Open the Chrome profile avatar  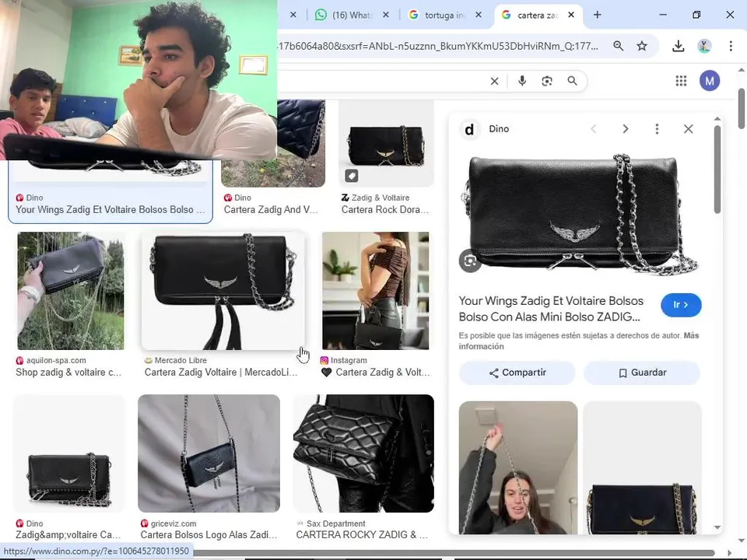[x=704, y=46]
